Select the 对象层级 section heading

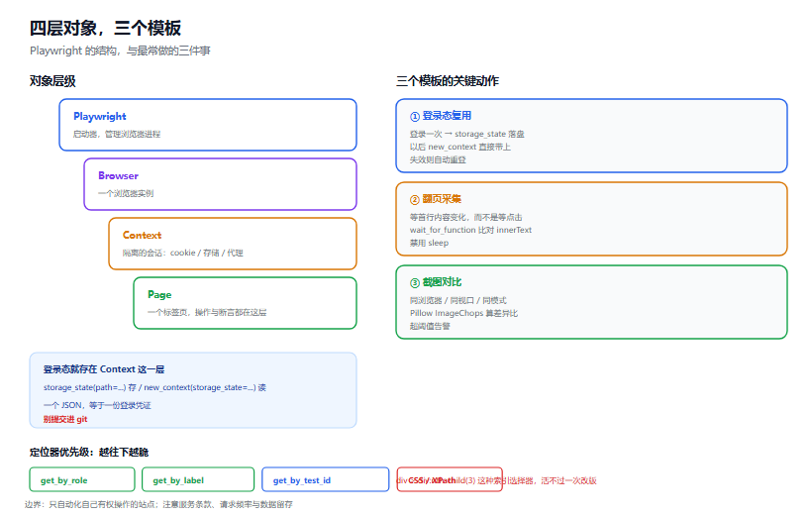click(x=52, y=81)
